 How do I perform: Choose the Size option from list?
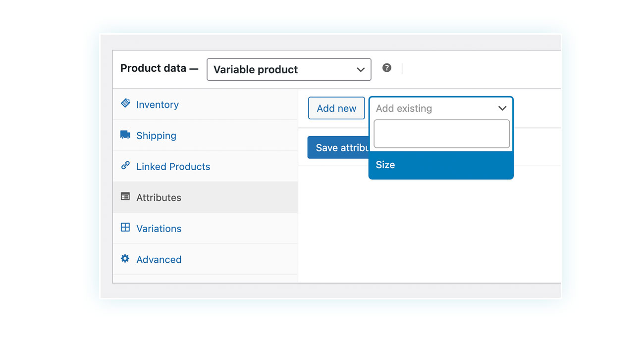coord(441,165)
